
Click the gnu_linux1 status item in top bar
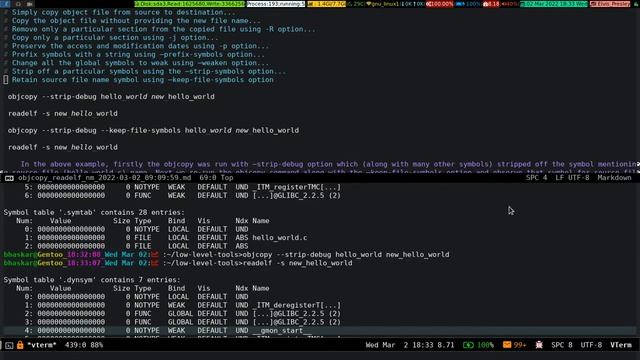[384, 4]
